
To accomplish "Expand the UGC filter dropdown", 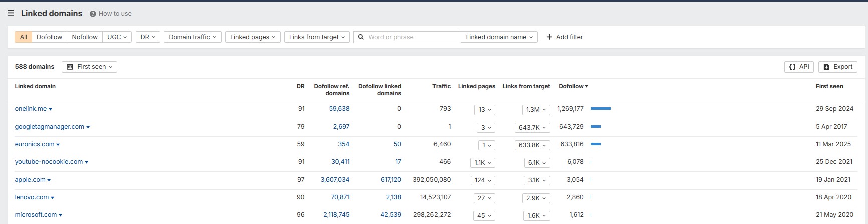I will [117, 37].
